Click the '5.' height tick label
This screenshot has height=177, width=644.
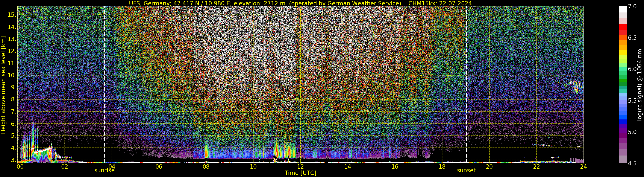pyautogui.click(x=13, y=136)
